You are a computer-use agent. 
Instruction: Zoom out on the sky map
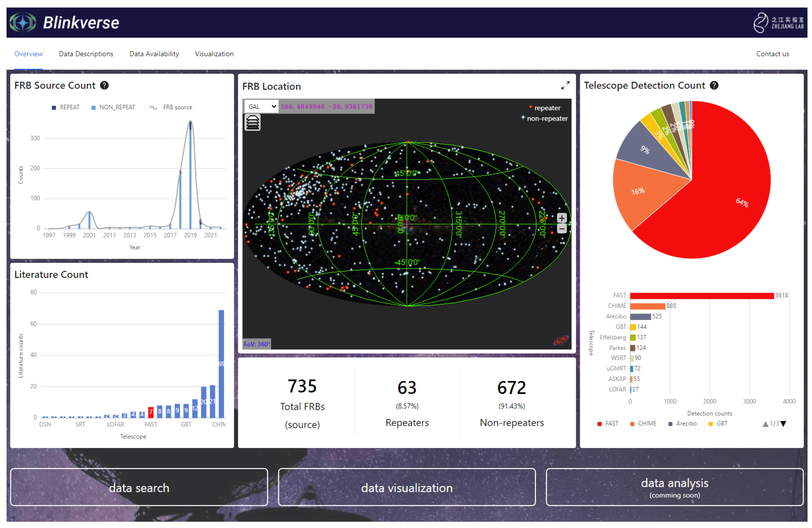point(561,228)
